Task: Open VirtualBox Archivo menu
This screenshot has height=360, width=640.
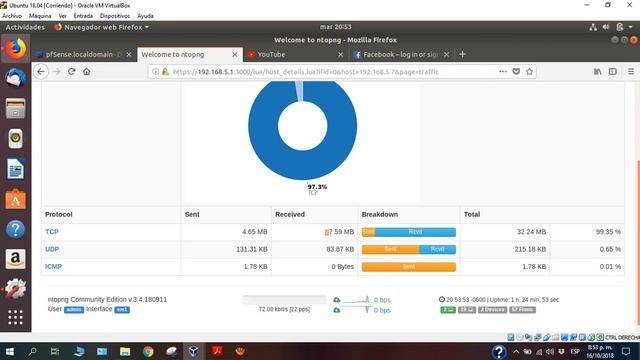Action: (12, 16)
